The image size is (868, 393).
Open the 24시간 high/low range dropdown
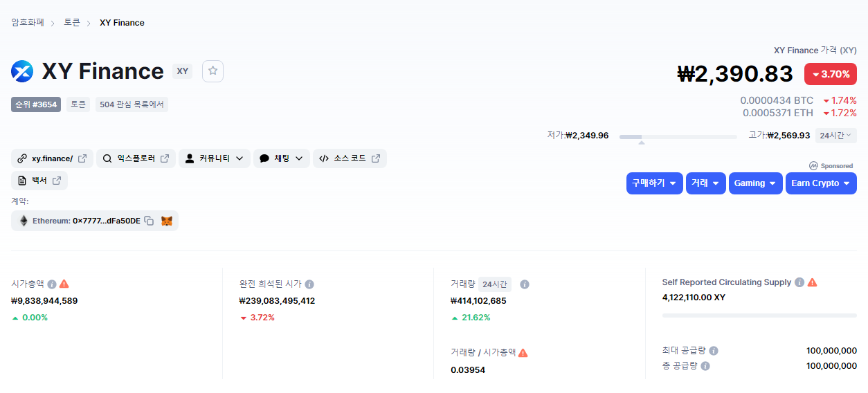(x=836, y=136)
